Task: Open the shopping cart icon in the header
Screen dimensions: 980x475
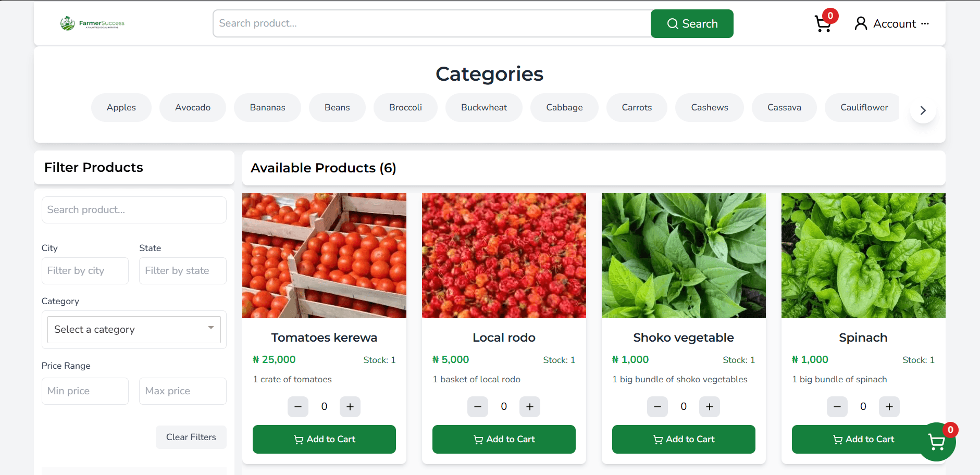Action: (x=822, y=23)
